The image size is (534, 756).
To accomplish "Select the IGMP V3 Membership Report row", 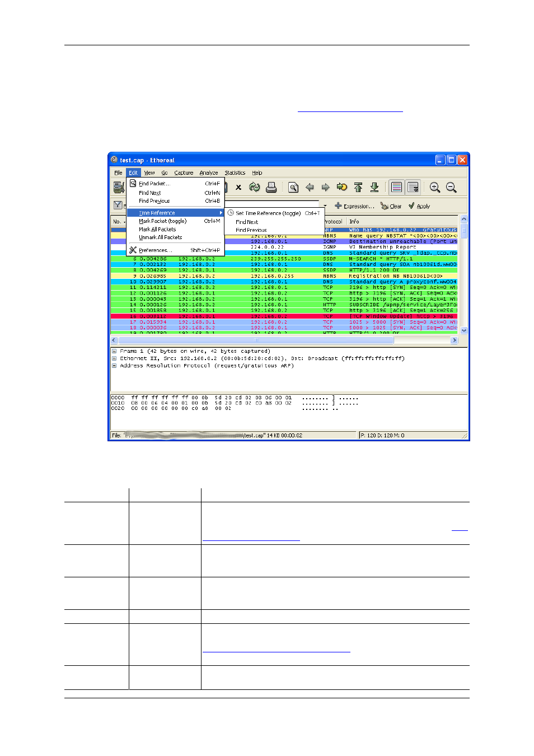I will [341, 247].
